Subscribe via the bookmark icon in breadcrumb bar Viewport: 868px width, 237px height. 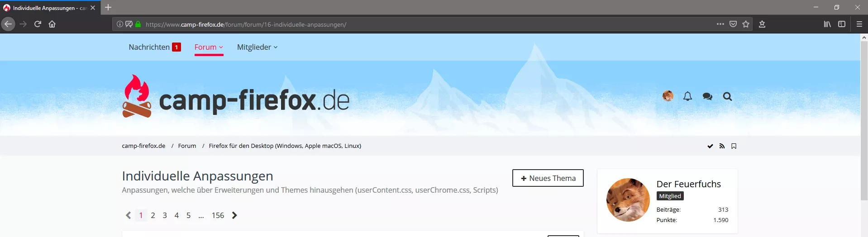pos(734,146)
